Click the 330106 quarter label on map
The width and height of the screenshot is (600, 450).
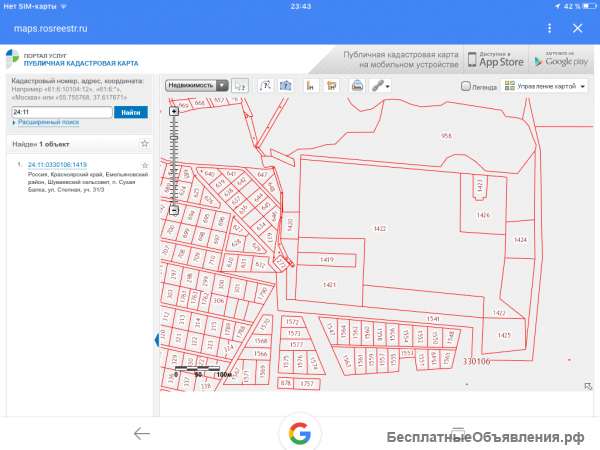tap(477, 361)
